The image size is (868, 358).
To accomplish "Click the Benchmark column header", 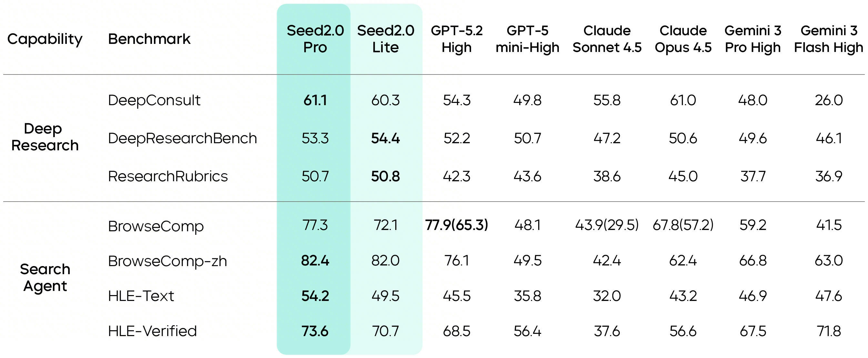I will coord(149,39).
